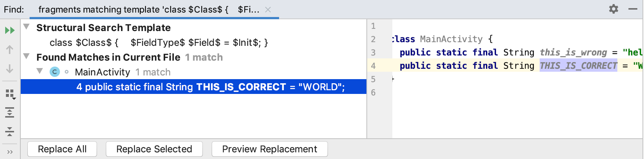The image size is (644, 159).
Task: Open Find panel settings gear
Action: 614,9
